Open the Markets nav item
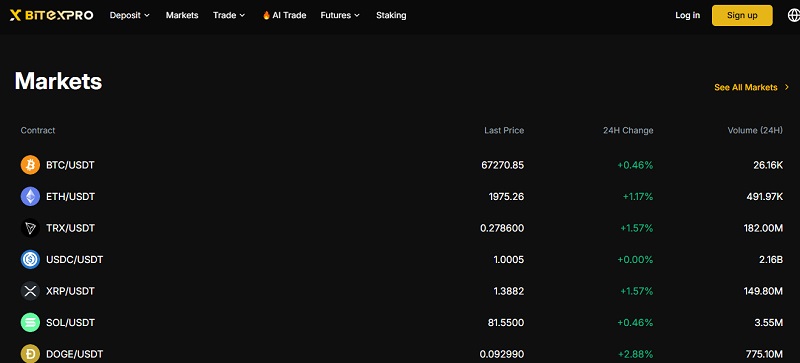The width and height of the screenshot is (800, 363). click(182, 15)
